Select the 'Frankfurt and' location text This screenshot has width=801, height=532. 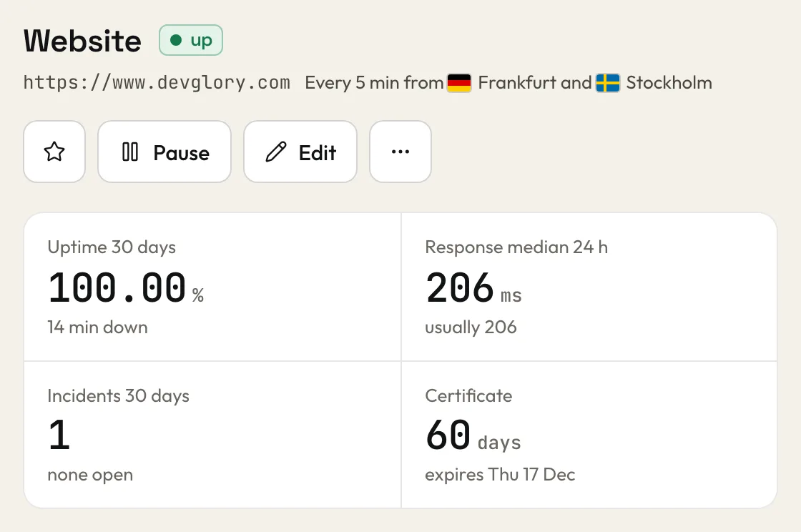point(534,82)
